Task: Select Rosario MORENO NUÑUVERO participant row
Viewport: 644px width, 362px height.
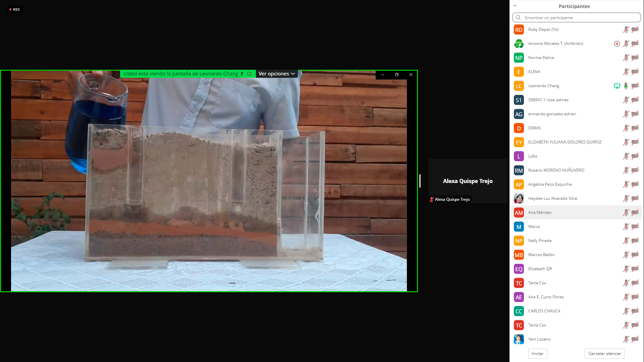Action: (576, 170)
